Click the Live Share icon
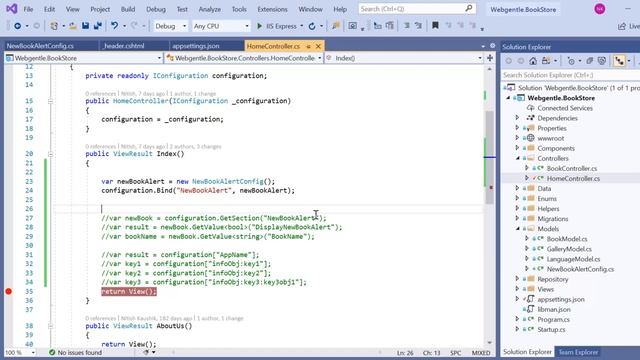Screen dimensions: 640x360 click(622, 26)
